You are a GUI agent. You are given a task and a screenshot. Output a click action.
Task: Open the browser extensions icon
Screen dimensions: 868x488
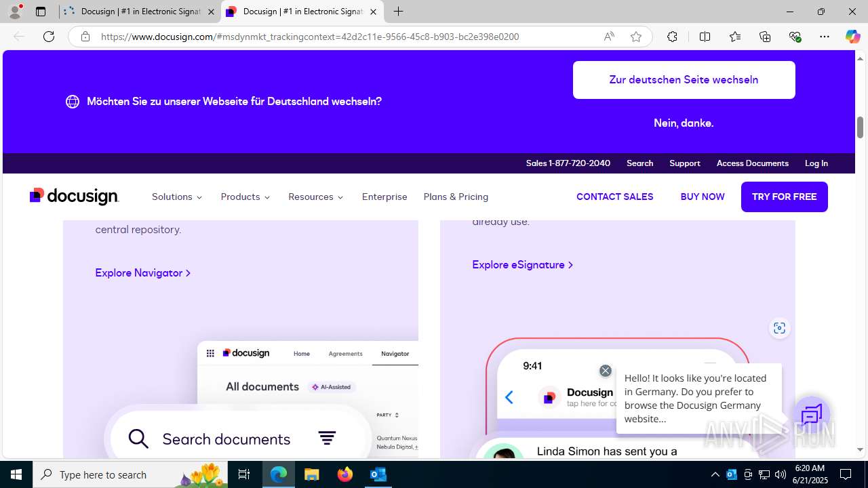[672, 37]
